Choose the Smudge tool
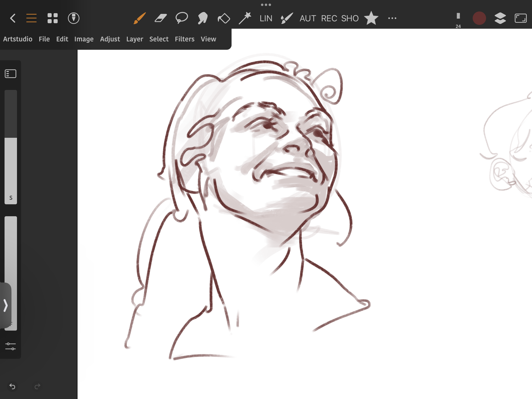532x399 pixels. 203,18
